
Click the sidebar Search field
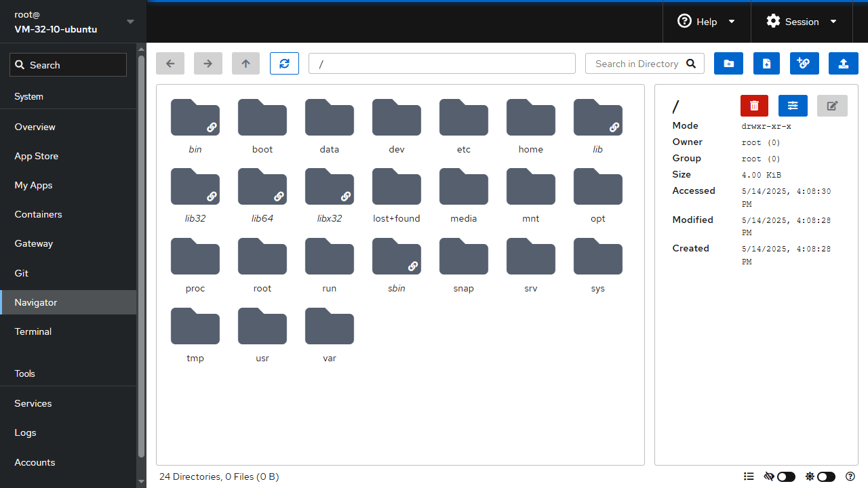tap(68, 65)
